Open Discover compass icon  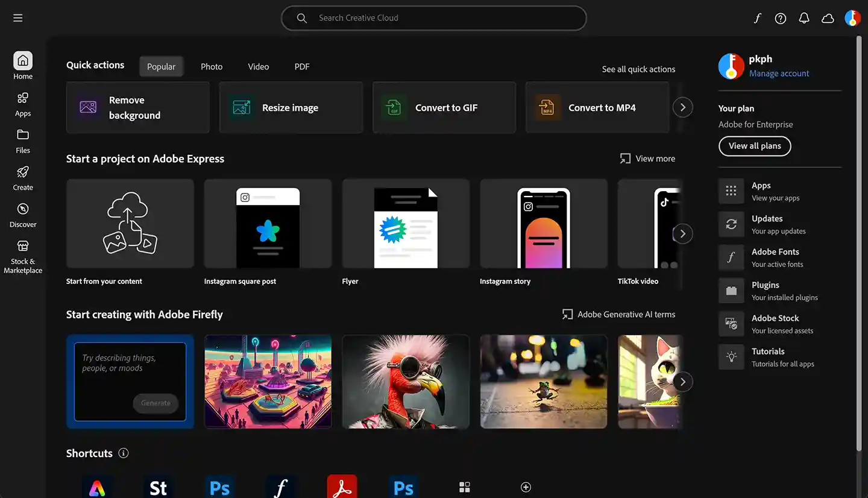coord(23,209)
